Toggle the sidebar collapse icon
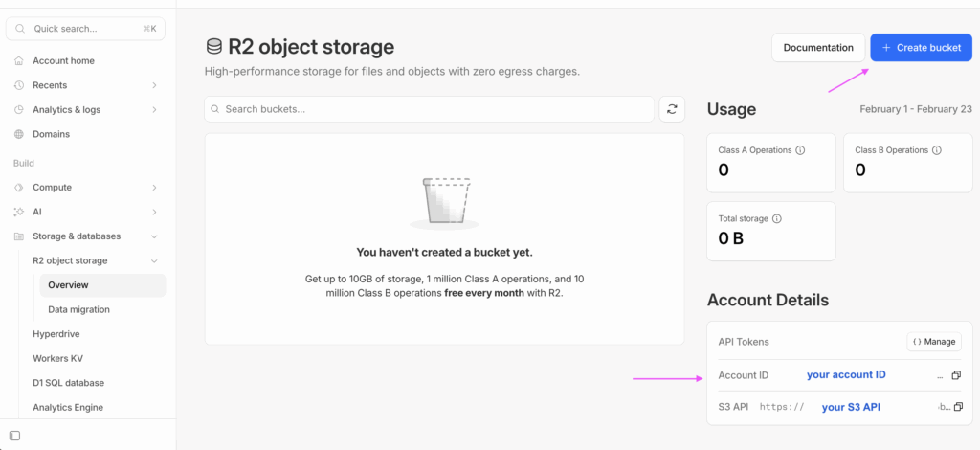The width and height of the screenshot is (980, 450). tap(14, 436)
